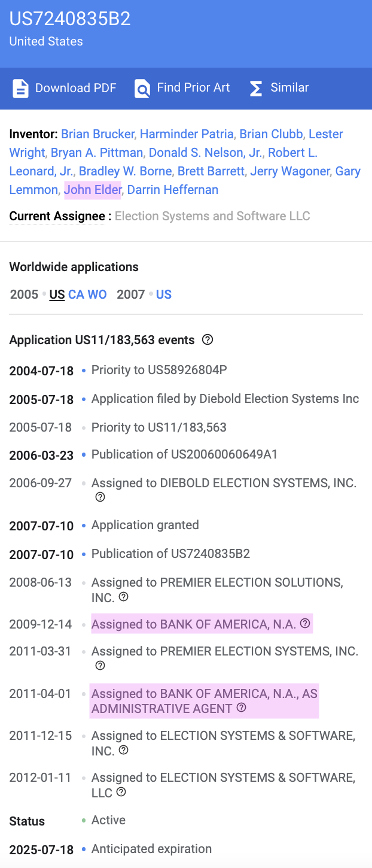Open the CA worldwide application link

pyautogui.click(x=77, y=295)
